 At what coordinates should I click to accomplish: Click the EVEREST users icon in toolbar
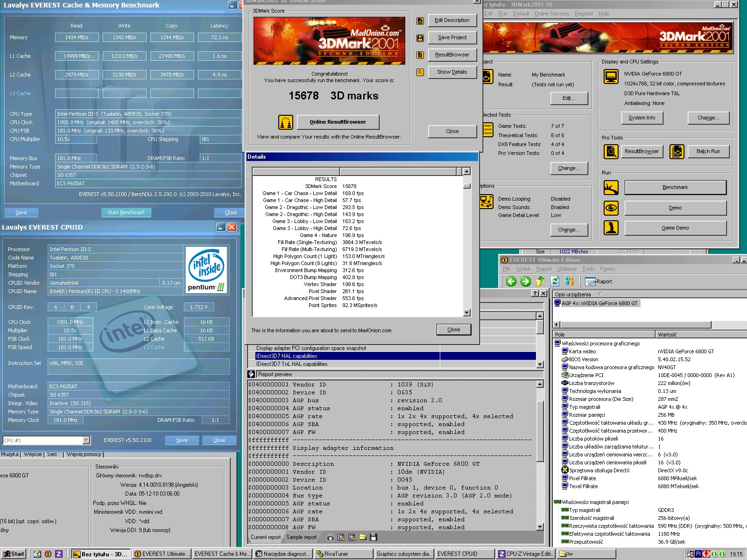click(x=570, y=281)
